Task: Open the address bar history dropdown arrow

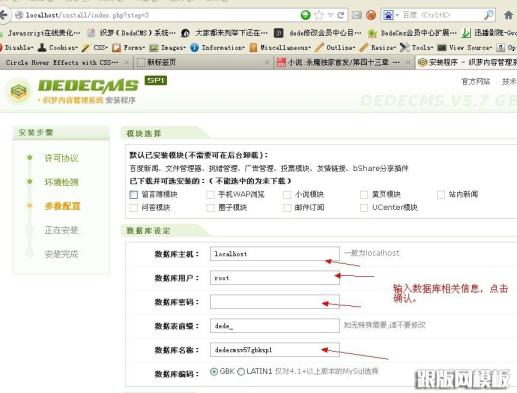Action: [x=331, y=15]
